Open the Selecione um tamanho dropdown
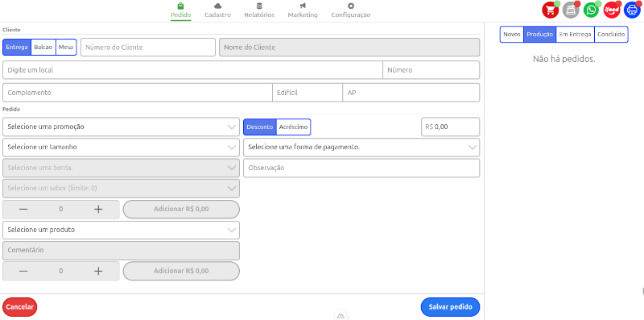 pyautogui.click(x=122, y=148)
